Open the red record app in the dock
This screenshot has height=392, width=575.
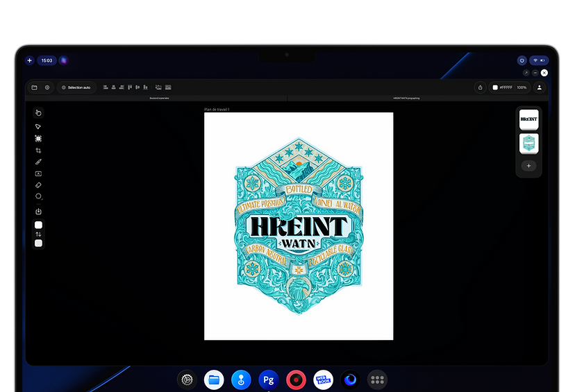click(x=296, y=380)
